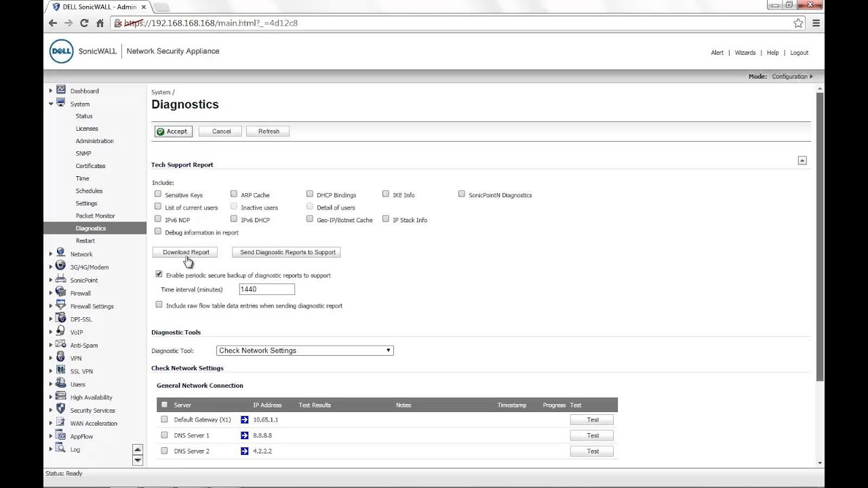Enable the Sensitive Keys checkbox

click(158, 195)
